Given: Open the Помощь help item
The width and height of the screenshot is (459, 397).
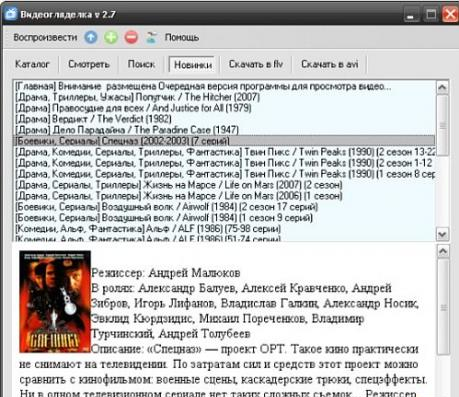Looking at the screenshot, I should click(x=182, y=37).
